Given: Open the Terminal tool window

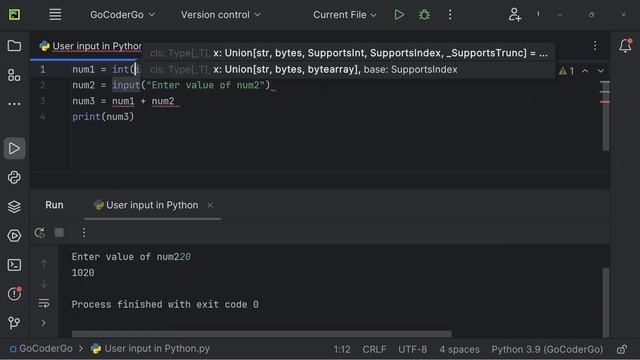Looking at the screenshot, I should tap(14, 265).
